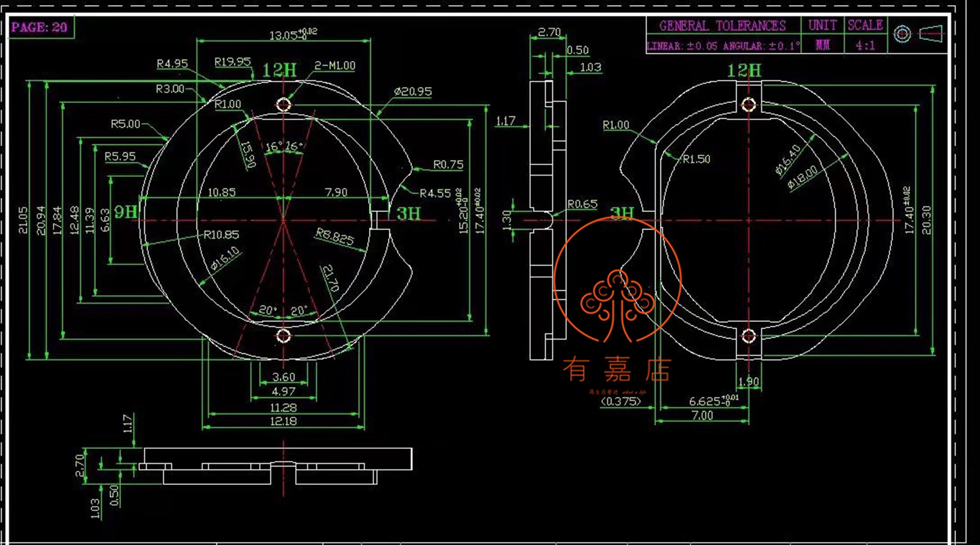Click the R0.65 notch radius annotation

pos(582,204)
